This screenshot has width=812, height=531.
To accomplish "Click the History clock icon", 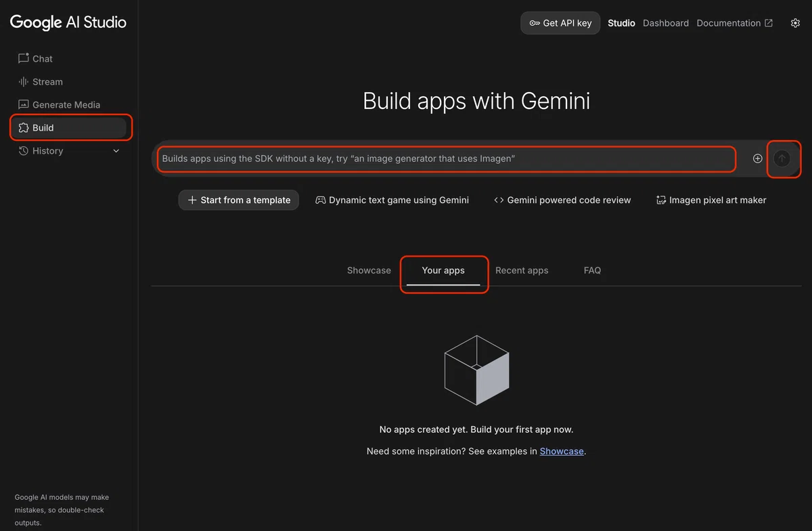I will click(24, 151).
